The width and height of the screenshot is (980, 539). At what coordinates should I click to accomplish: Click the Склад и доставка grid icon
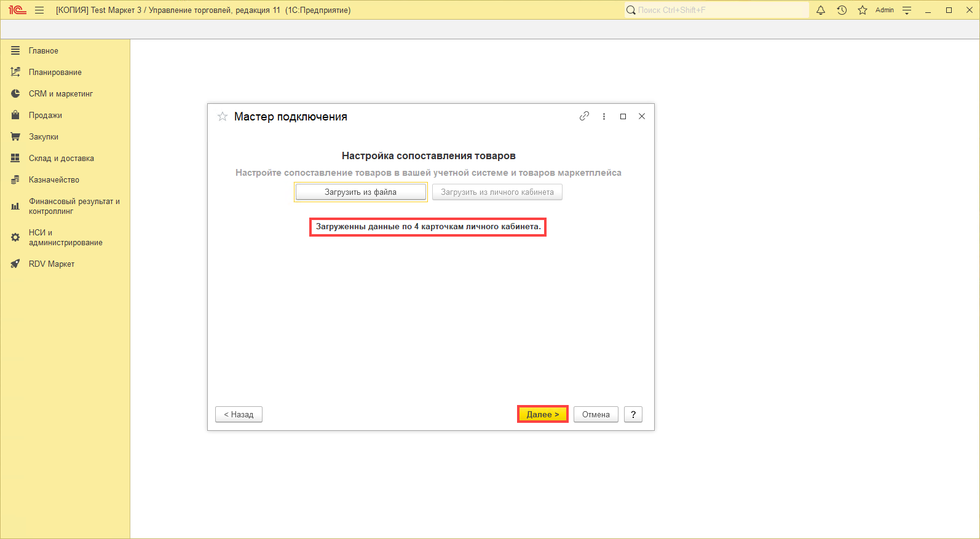click(15, 158)
